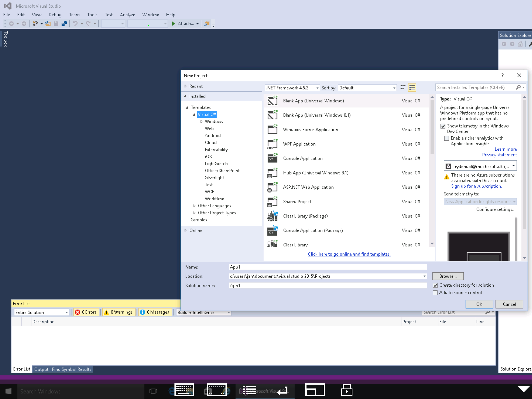Viewport: 532px width, 399px height.
Task: Switch to the Output tab
Action: (41, 369)
